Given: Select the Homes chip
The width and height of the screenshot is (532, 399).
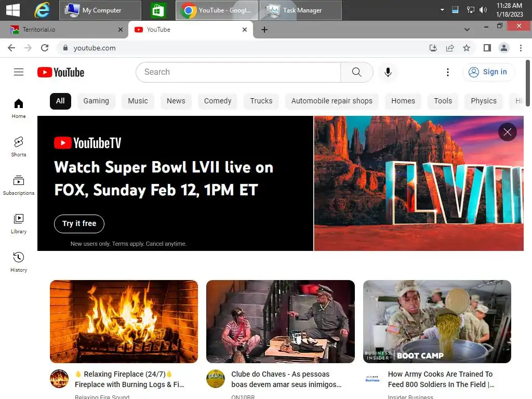Looking at the screenshot, I should pyautogui.click(x=403, y=101).
